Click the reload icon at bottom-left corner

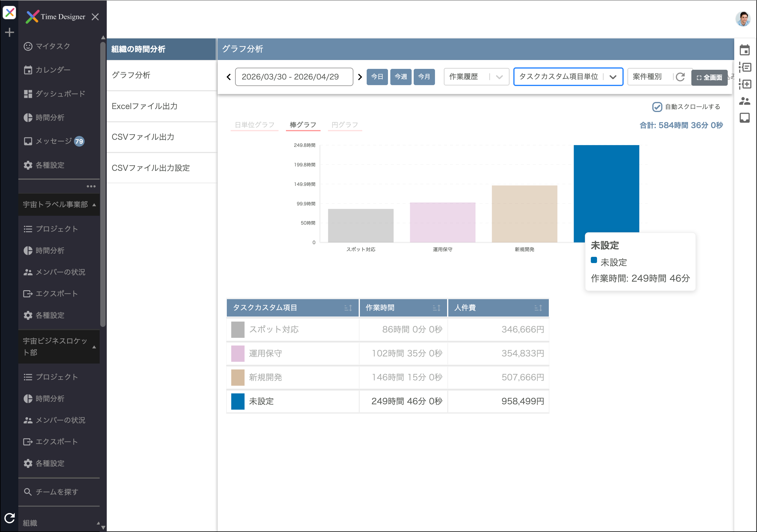9,518
